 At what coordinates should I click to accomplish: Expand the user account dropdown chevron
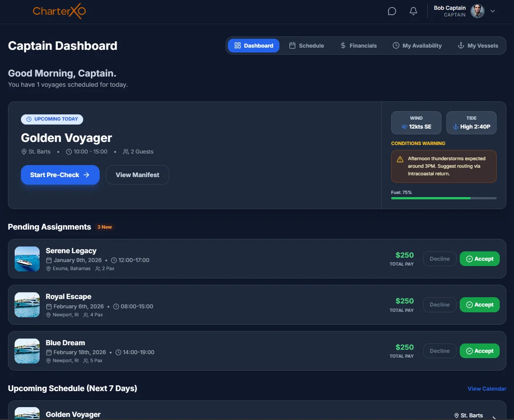(492, 11)
